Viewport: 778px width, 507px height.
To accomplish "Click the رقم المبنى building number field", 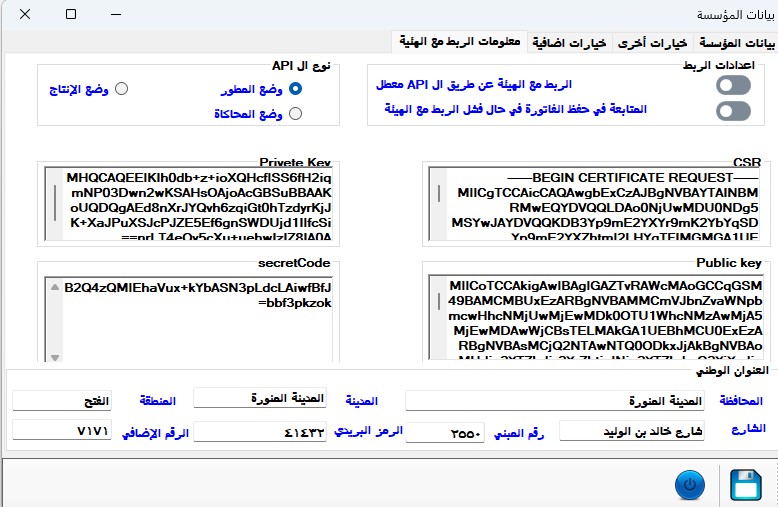I will click(x=445, y=433).
